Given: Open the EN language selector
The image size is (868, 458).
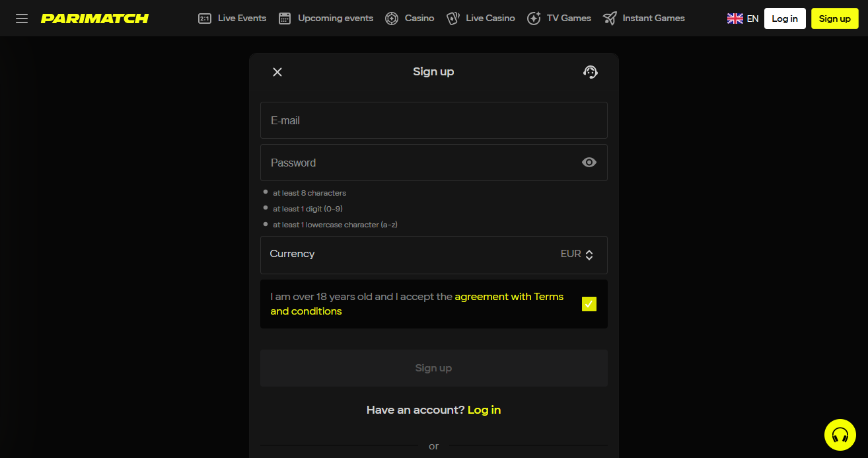Looking at the screenshot, I should [x=742, y=19].
